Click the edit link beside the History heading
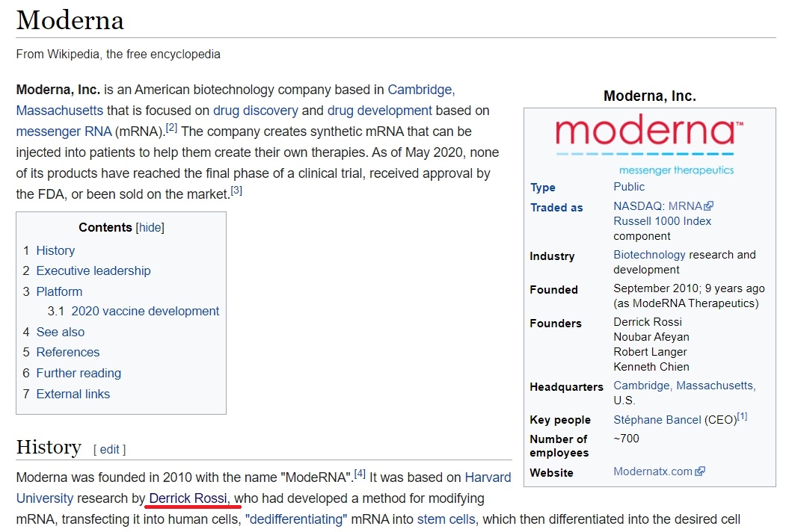This screenshot has width=789, height=532. (x=110, y=449)
